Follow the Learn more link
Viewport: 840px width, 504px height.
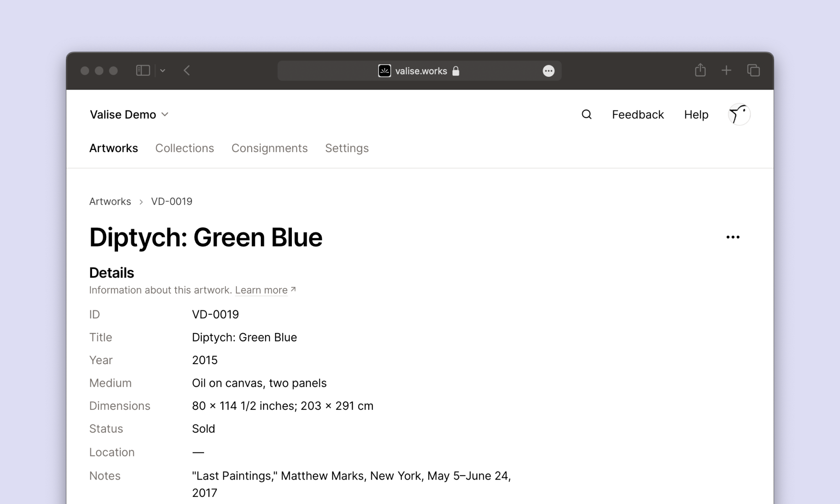click(261, 290)
